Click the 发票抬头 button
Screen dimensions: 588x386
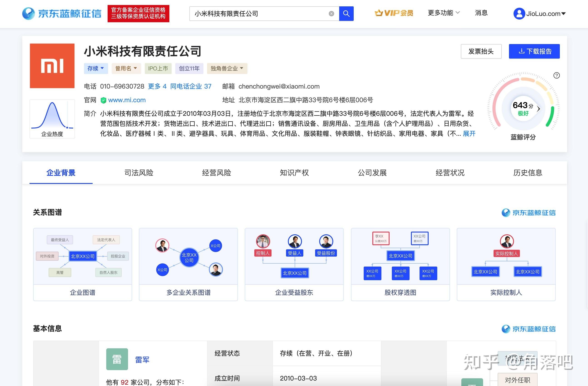481,51
